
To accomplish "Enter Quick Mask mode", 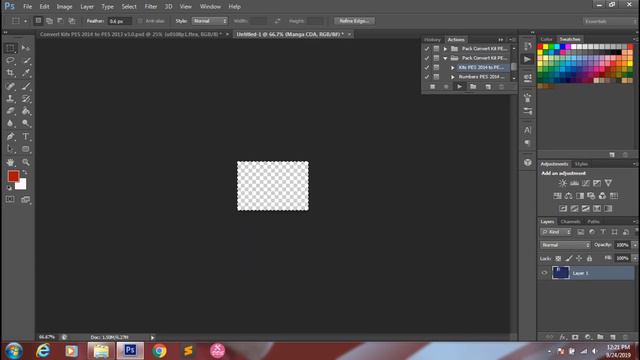I will coord(10,199).
